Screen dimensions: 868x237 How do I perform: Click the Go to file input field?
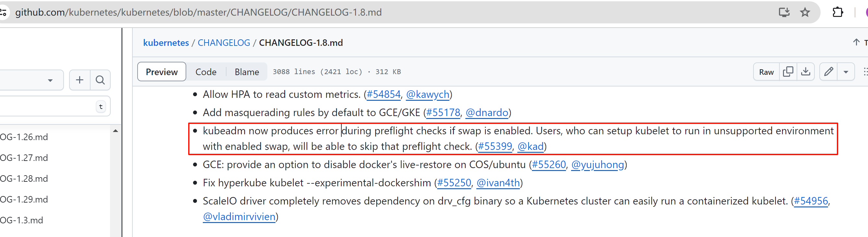click(47, 107)
